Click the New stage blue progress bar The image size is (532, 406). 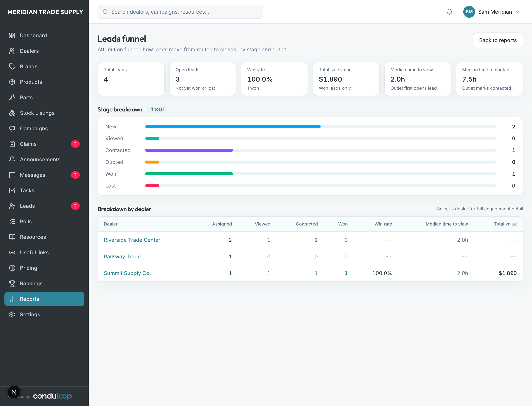point(233,127)
